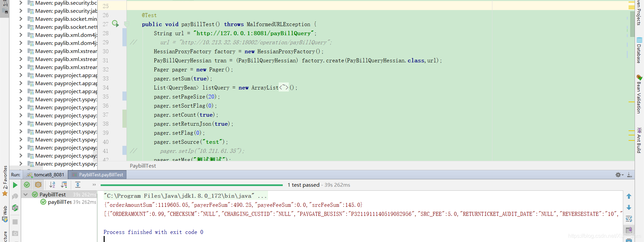
Task: Sort test results alphabetically
Action: tap(52, 185)
